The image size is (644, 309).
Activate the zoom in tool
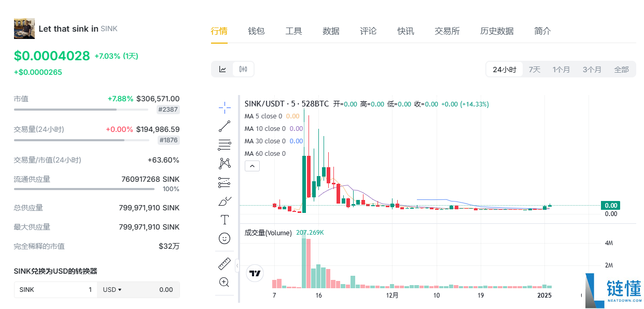pyautogui.click(x=225, y=283)
